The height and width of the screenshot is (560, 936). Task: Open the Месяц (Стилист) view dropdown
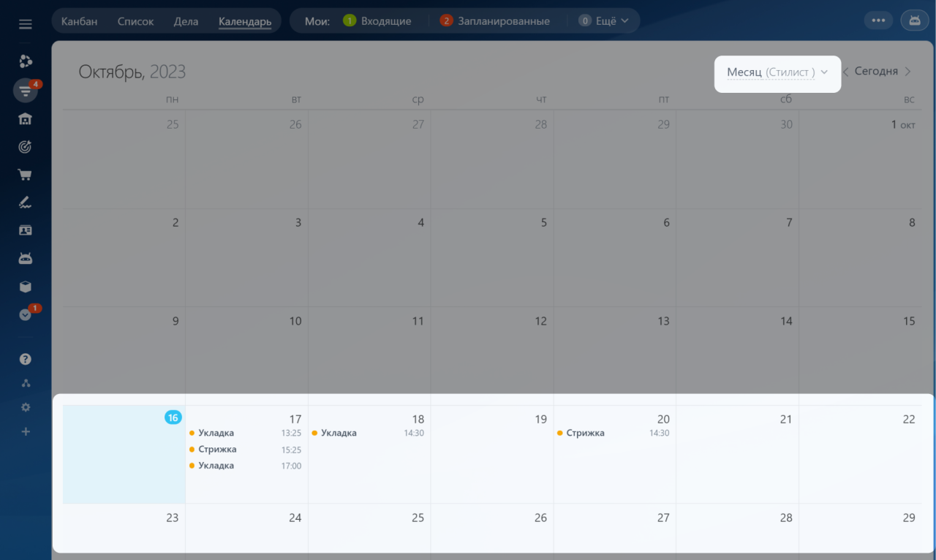(x=777, y=72)
